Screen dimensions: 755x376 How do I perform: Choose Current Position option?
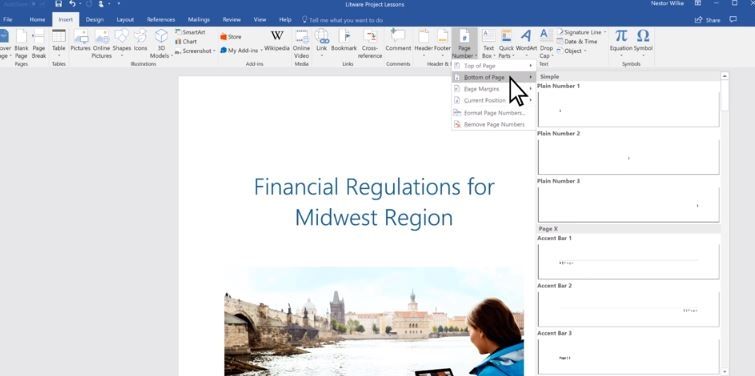tap(494, 101)
